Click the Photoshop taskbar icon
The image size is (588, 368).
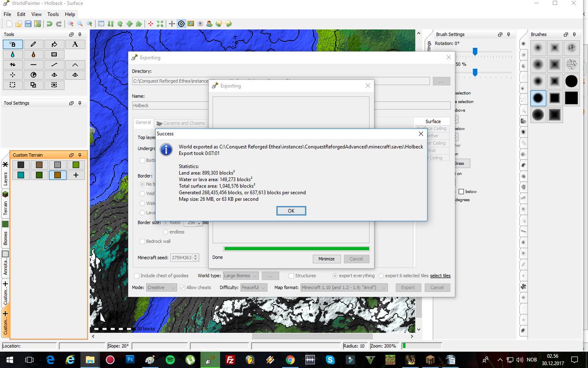130,360
